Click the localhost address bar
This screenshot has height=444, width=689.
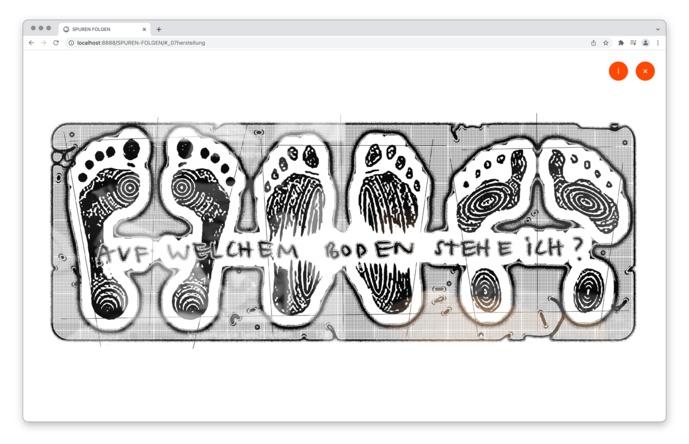(x=300, y=43)
